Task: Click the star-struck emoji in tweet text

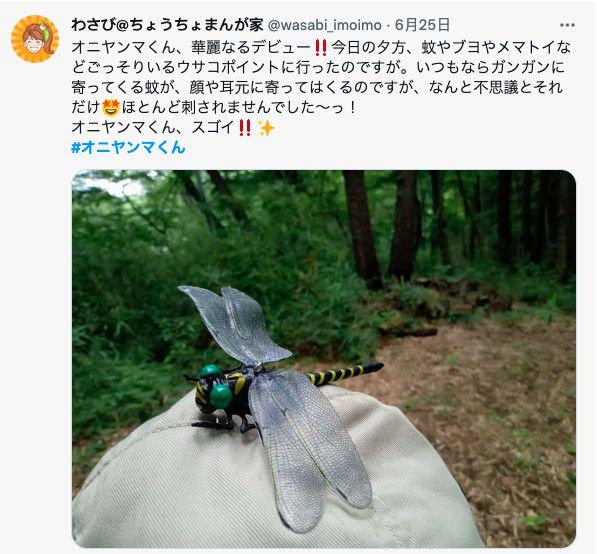Action: click(111, 107)
